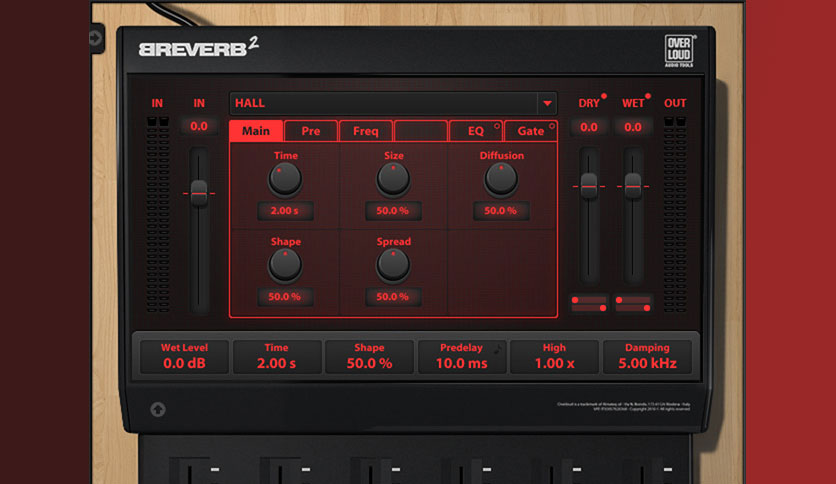The width and height of the screenshot is (836, 484).
Task: Select the Wet Level 0.0 dB quick control
Action: pyautogui.click(x=184, y=357)
